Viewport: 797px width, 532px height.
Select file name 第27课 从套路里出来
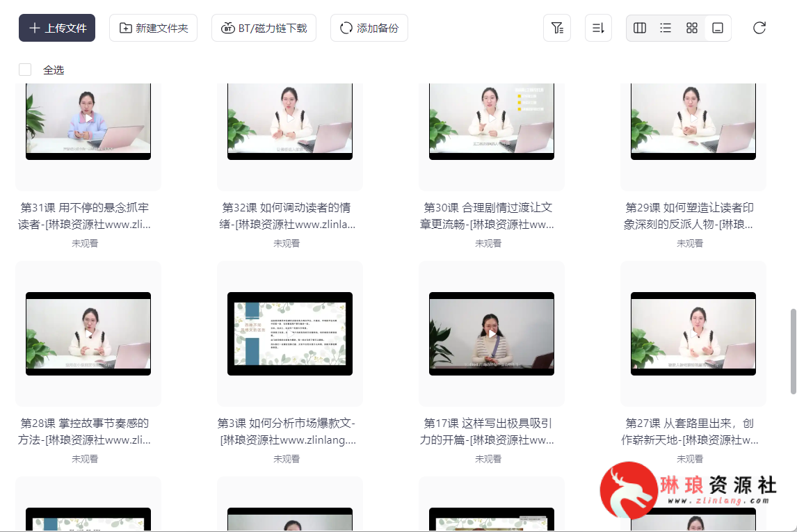(x=689, y=431)
